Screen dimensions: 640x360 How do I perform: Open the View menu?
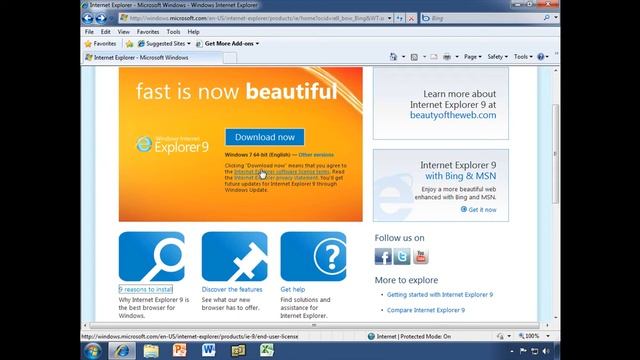click(123, 32)
